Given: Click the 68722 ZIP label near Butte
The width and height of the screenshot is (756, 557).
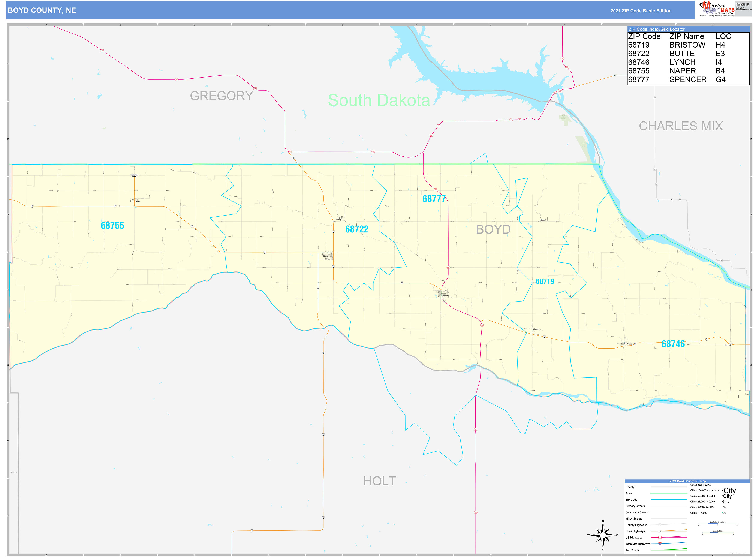Looking at the screenshot, I should (356, 229).
